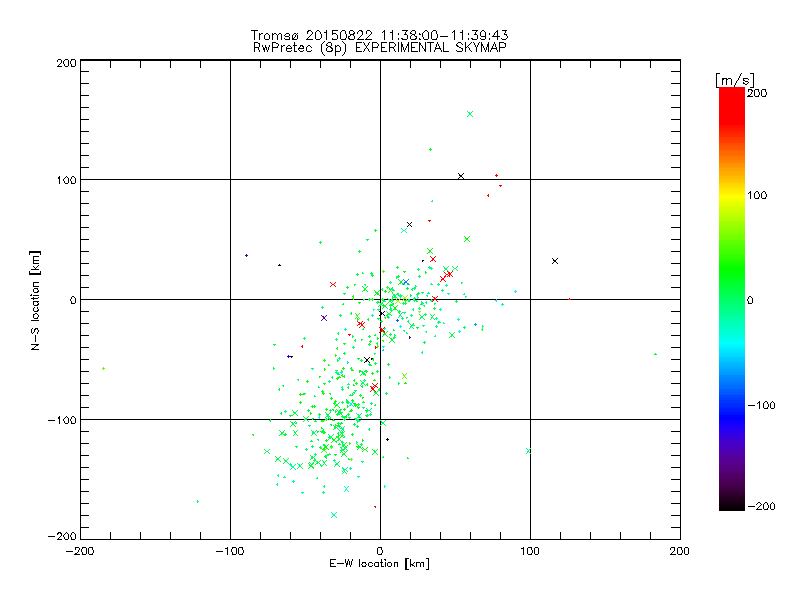The height and width of the screenshot is (600, 800).
Task: Select the colorbar's '0' value label
Action: 750,300
